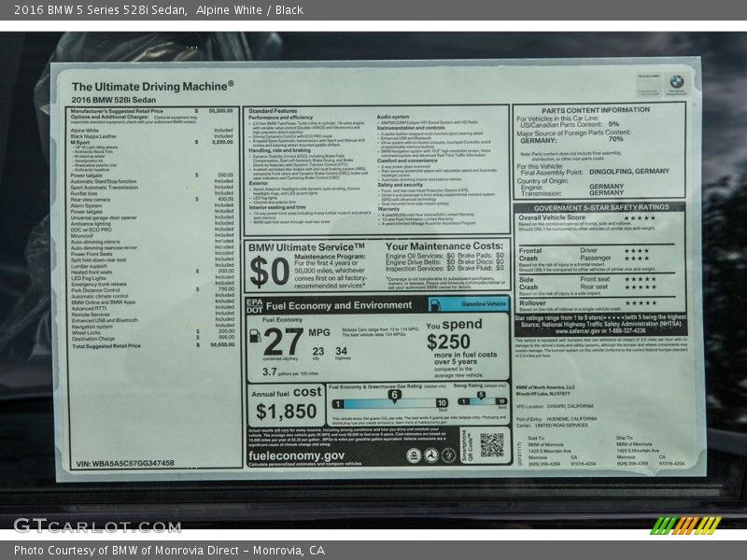Click the 'Heated front seats' option

click(x=92, y=272)
